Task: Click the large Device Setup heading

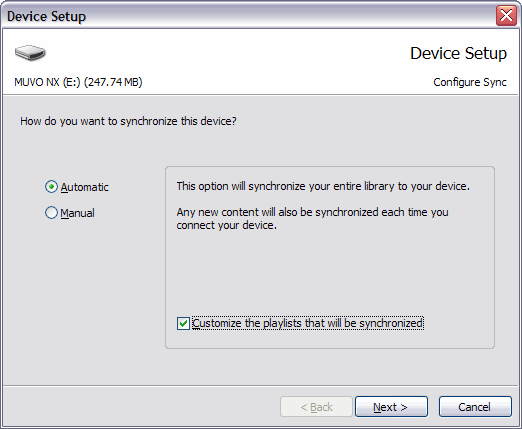Action: [x=458, y=53]
